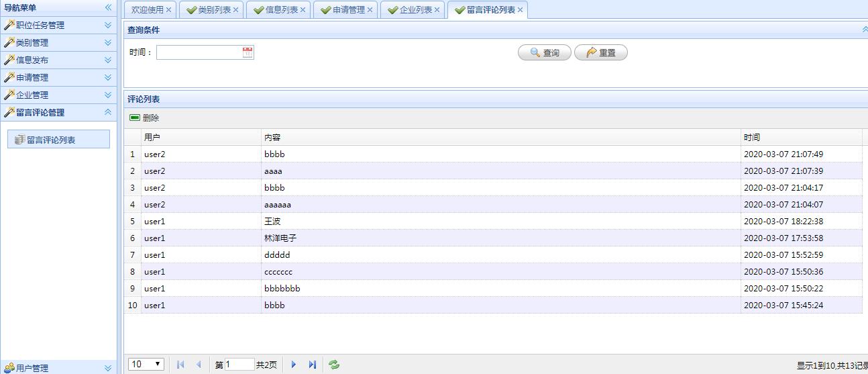
Task: Close the 申请管理 tab
Action: (x=370, y=10)
